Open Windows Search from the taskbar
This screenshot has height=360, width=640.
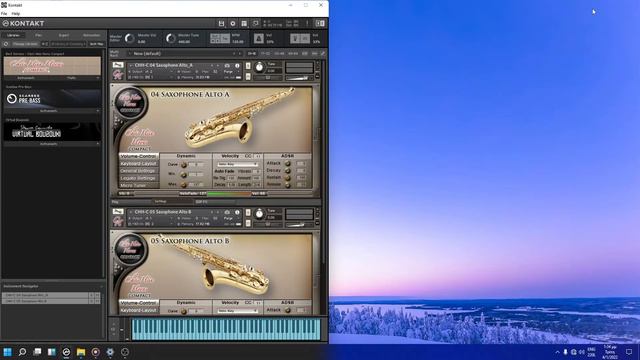pos(22,352)
